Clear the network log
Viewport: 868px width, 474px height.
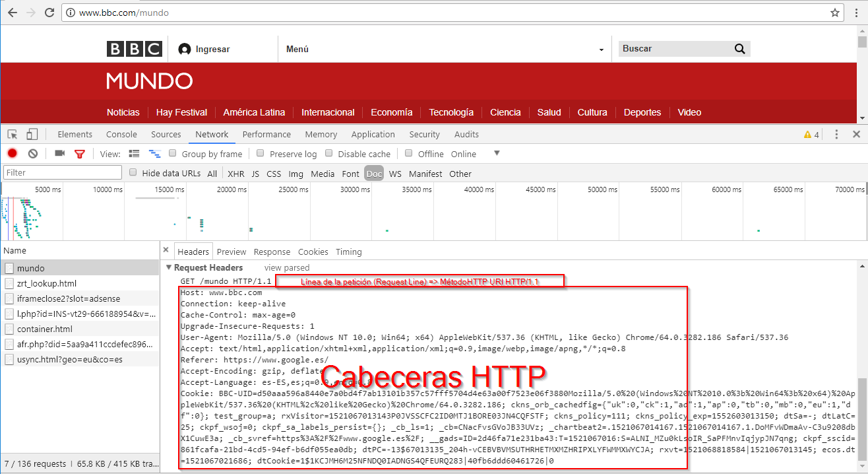(x=33, y=154)
